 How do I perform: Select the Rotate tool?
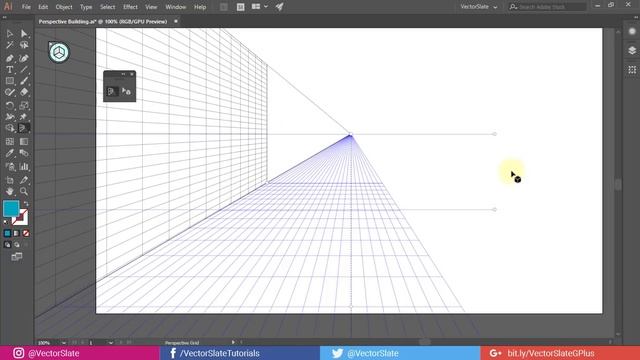[10, 105]
